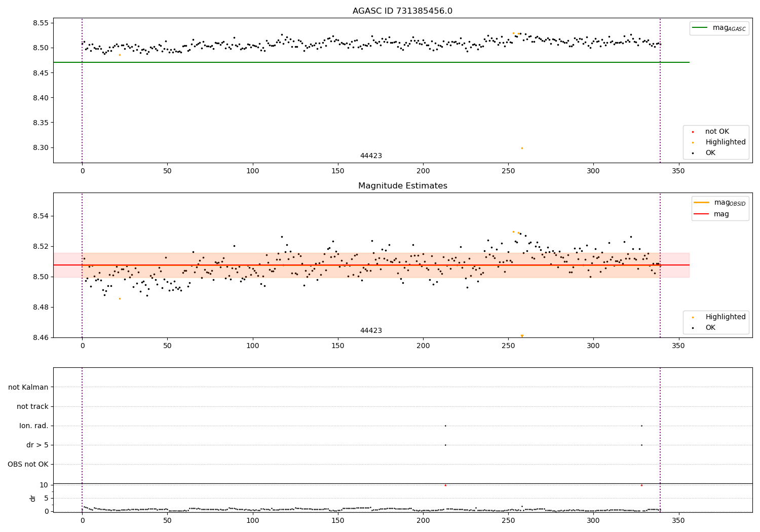
Task: Click the 'Magnitude Estimates' plot title
Action: pyautogui.click(x=402, y=186)
